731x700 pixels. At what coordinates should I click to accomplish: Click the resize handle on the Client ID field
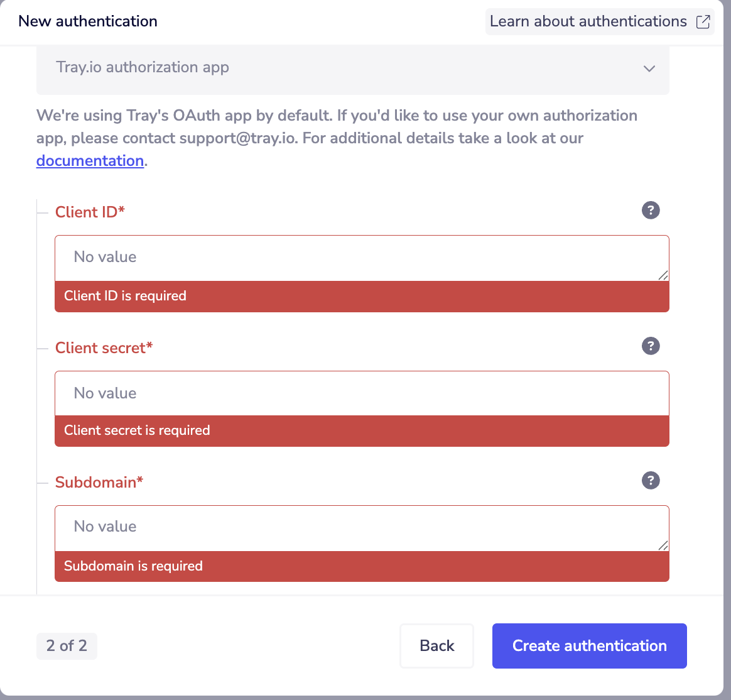(664, 275)
